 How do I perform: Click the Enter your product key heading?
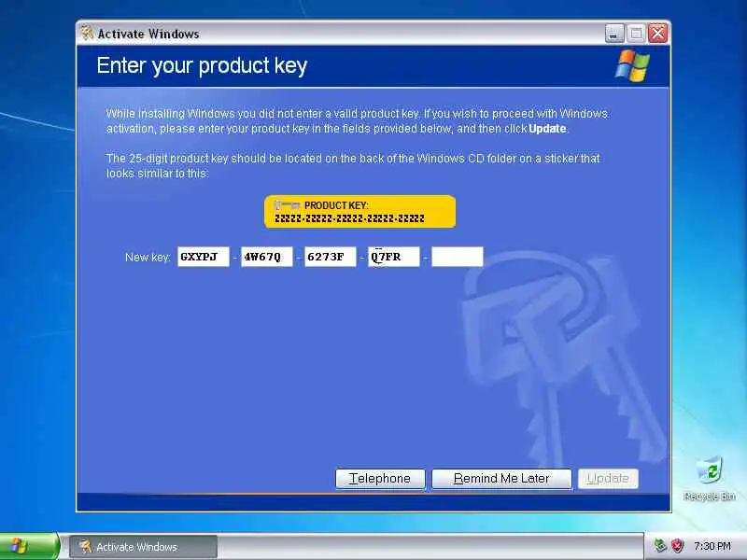point(202,65)
